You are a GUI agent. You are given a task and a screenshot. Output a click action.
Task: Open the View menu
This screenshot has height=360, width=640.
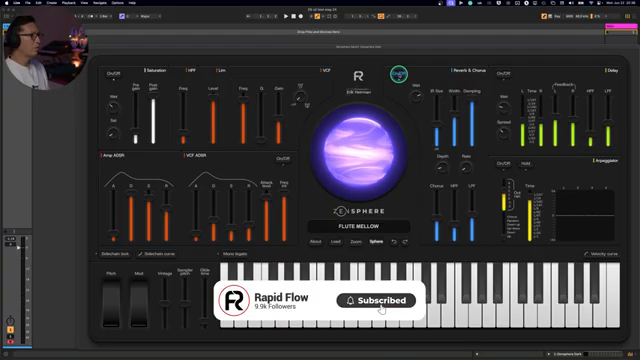pyautogui.click(x=84, y=3)
